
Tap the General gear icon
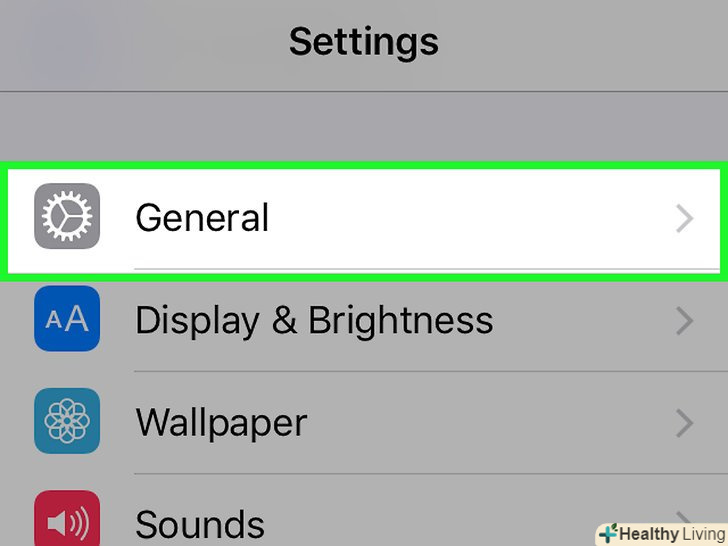point(67,217)
